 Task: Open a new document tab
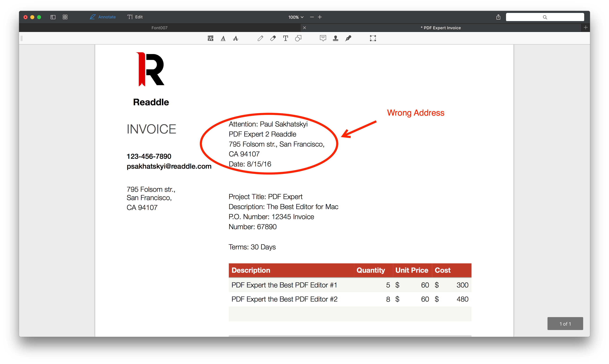point(586,28)
